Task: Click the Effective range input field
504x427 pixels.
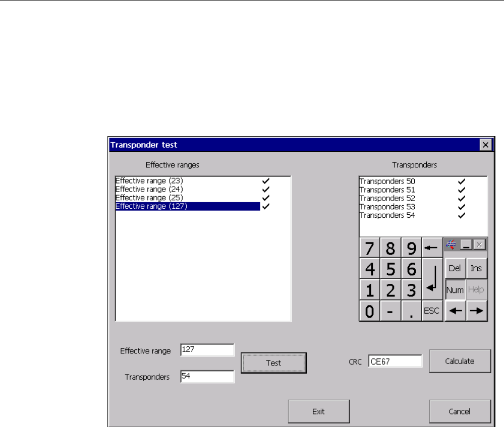Action: [207, 350]
